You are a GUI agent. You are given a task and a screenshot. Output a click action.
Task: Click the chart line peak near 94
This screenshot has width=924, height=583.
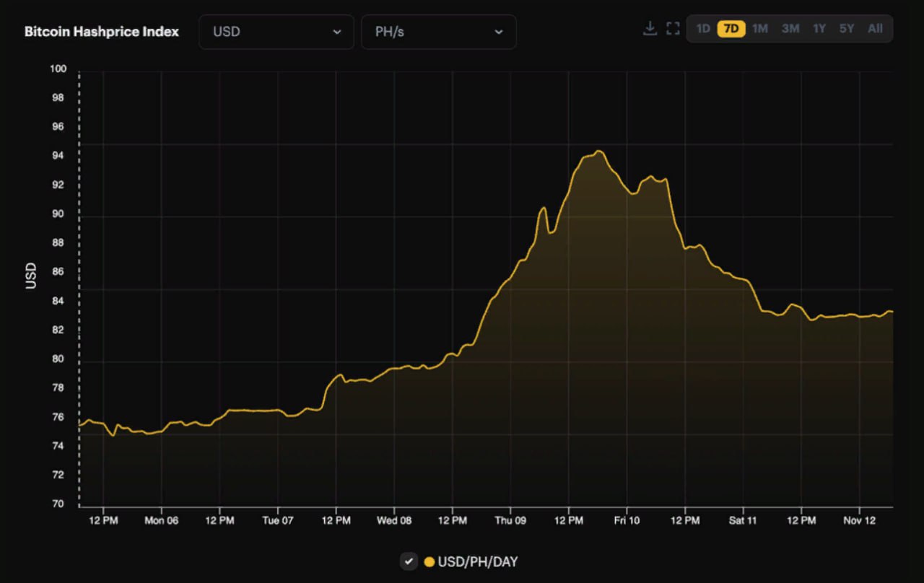[x=598, y=151]
